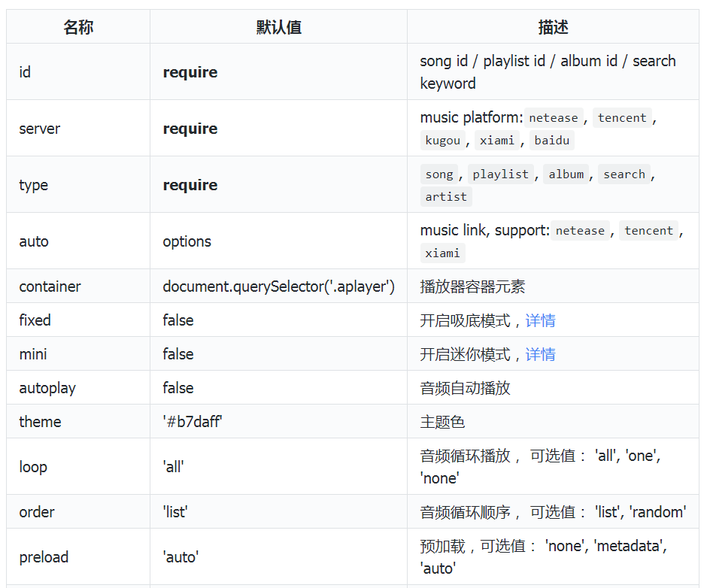
Task: Click the baidu code tag
Action: point(552,141)
